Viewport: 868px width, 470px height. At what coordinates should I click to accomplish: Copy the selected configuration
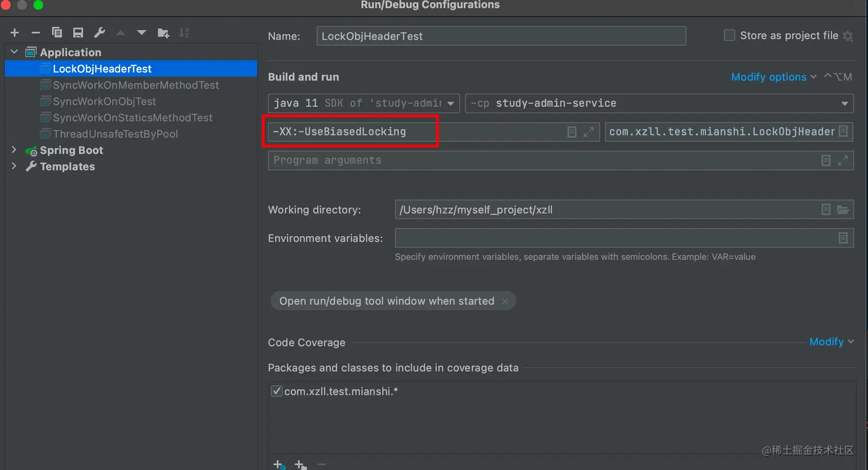57,33
